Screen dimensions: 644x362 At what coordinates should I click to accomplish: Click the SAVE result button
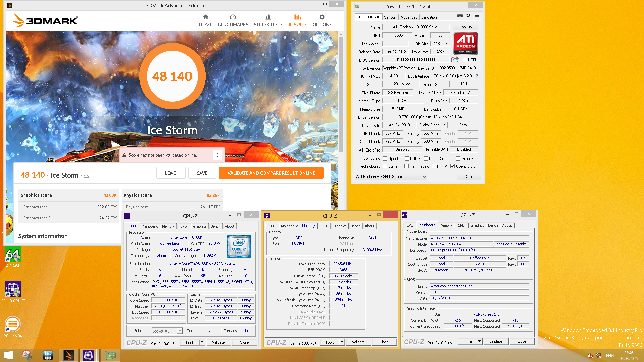(x=202, y=173)
